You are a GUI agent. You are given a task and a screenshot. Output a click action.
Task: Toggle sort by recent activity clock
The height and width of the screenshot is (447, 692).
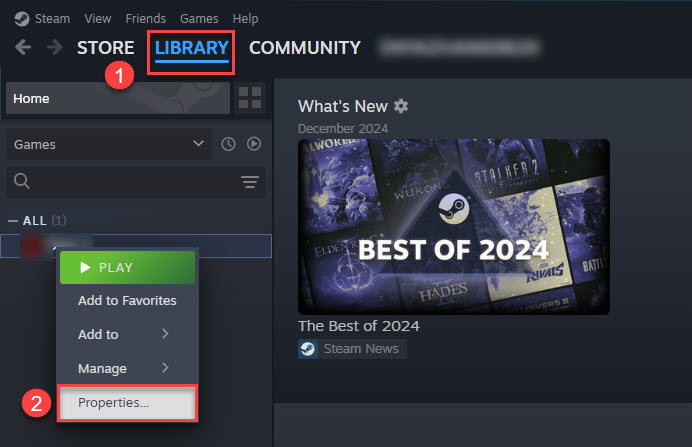[x=228, y=144]
